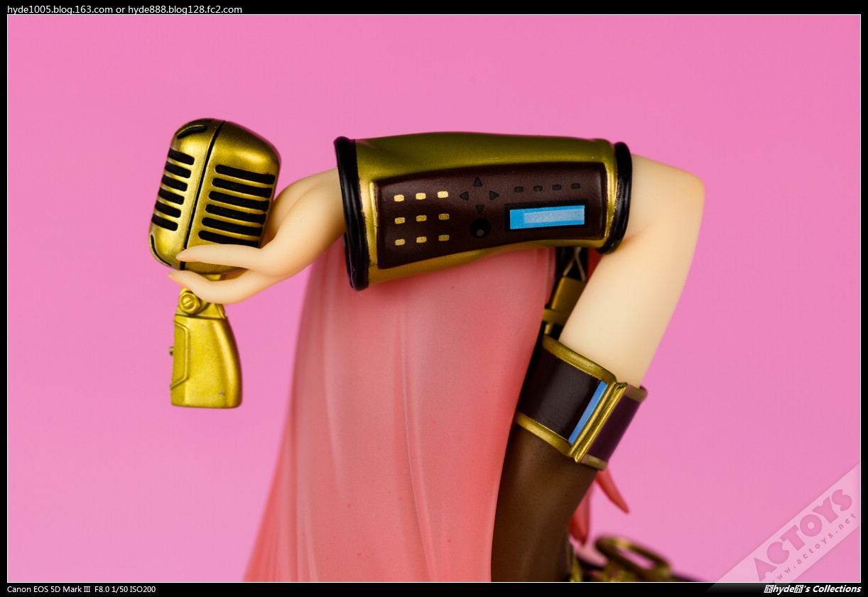This screenshot has width=868, height=597.
Task: Click the hyde1005.blog.163.com address text
Action: coord(60,9)
